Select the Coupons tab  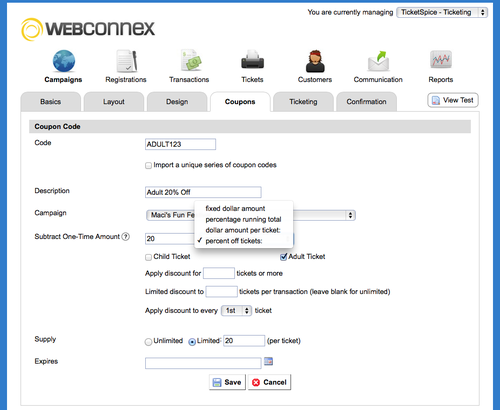pyautogui.click(x=240, y=102)
